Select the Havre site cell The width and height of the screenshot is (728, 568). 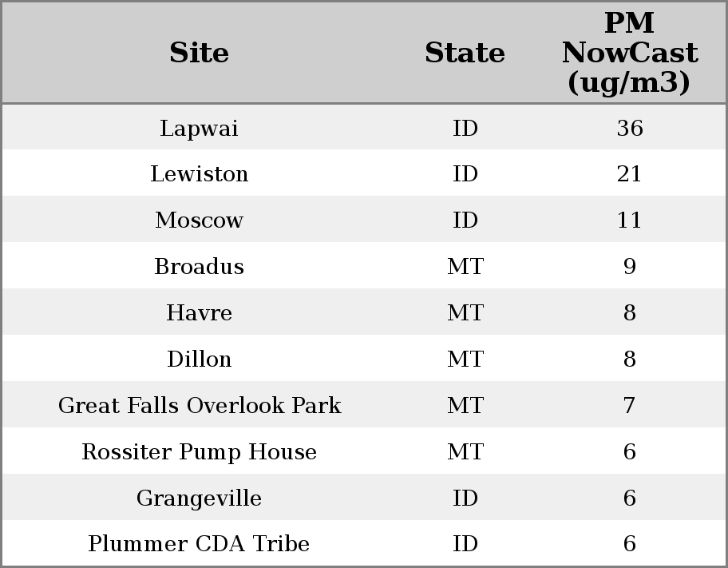[x=199, y=313]
